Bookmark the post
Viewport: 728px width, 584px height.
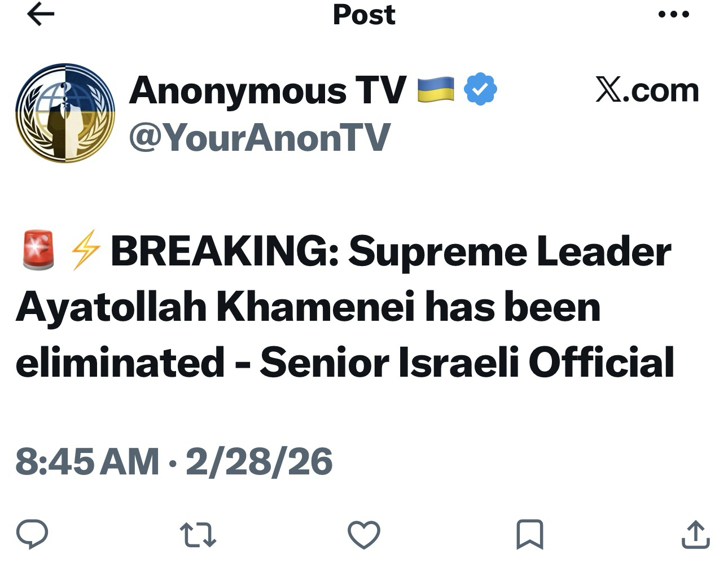click(x=530, y=534)
